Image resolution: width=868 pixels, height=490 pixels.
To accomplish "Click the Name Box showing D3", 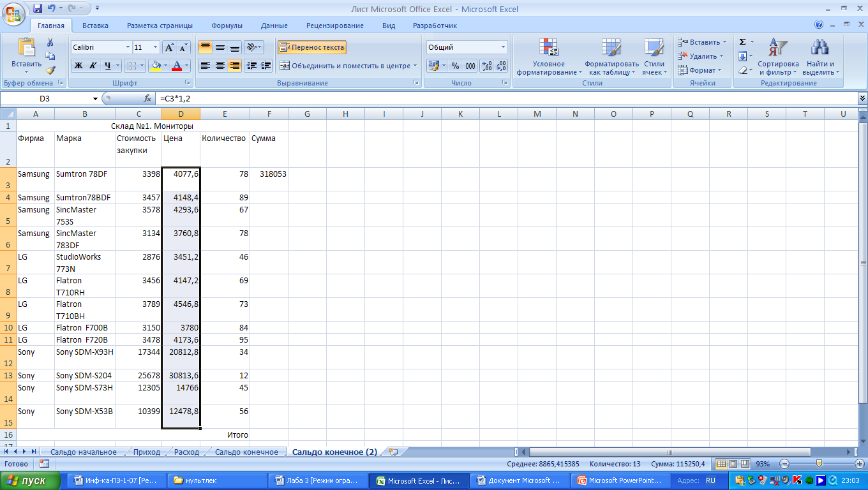I will 45,98.
